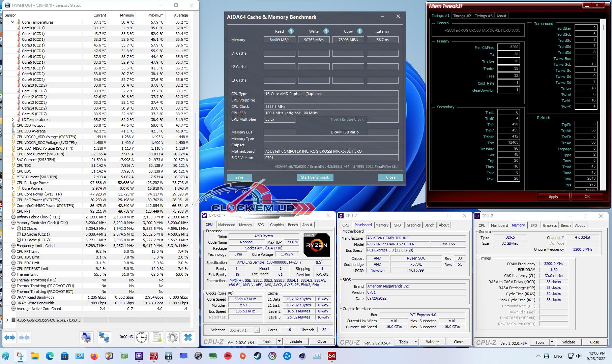
Task: Open Battle.net taskbar icon
Action: pos(287,356)
